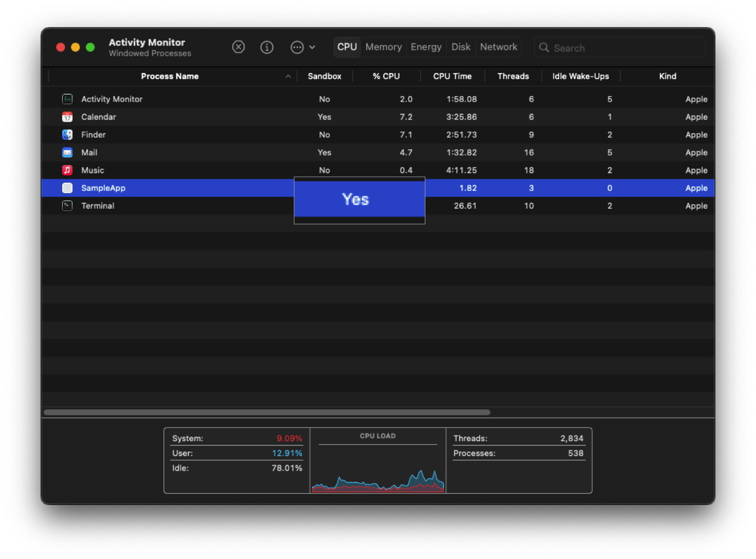Screen dimensions: 756x559
Task: Click the Mail app icon
Action: coord(67,152)
